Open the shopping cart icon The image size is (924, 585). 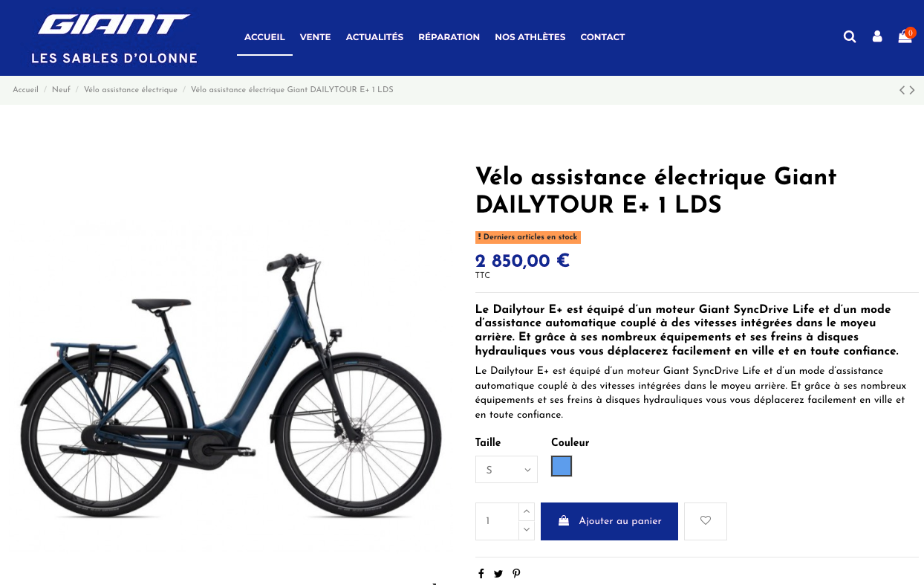click(x=905, y=36)
